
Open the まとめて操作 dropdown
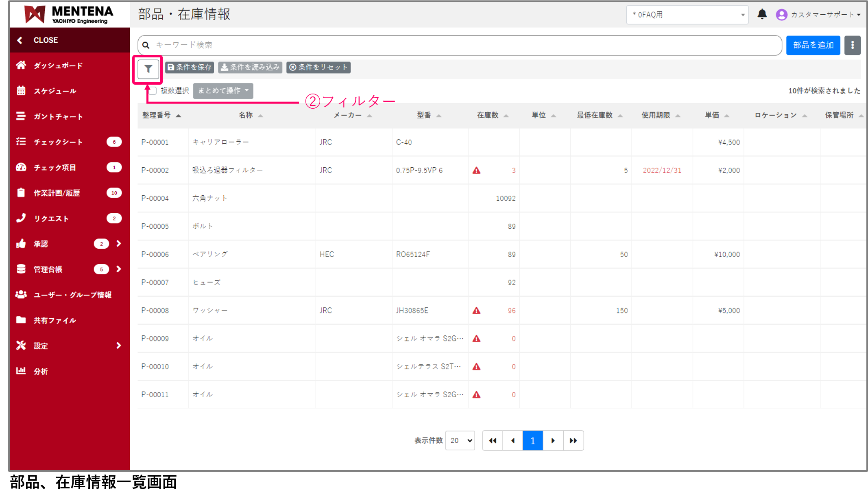pos(223,91)
